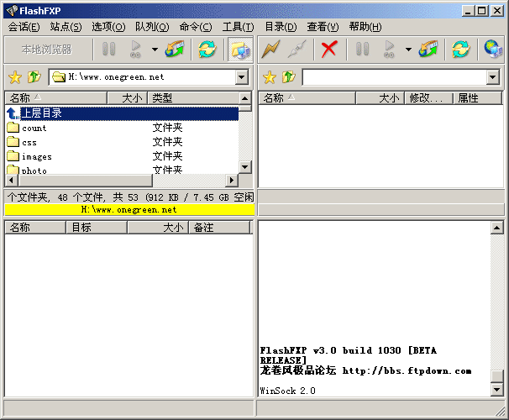This screenshot has width=509, height=420.
Task: Open the 选项(O) menu
Action: pos(108,27)
